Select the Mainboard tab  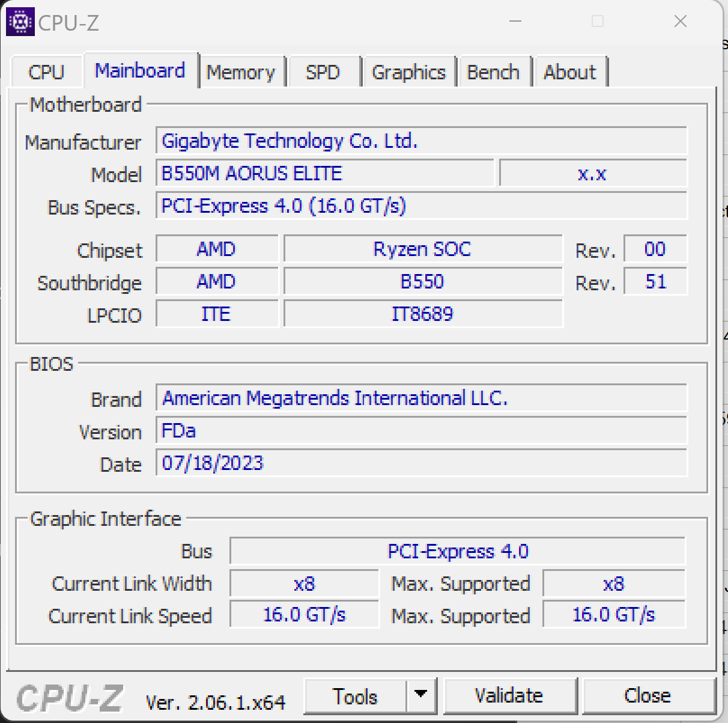[x=141, y=70]
